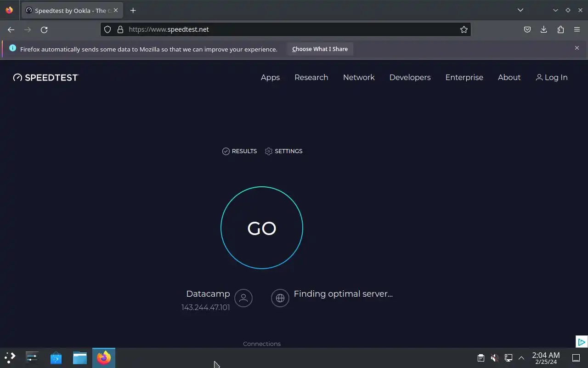Click the Connections label
588x368 pixels.
pos(262,344)
